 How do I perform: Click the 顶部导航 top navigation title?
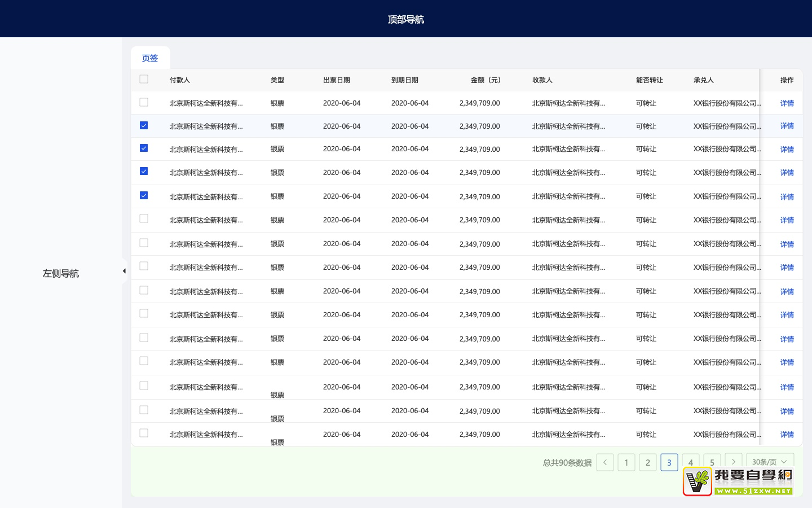point(405,19)
